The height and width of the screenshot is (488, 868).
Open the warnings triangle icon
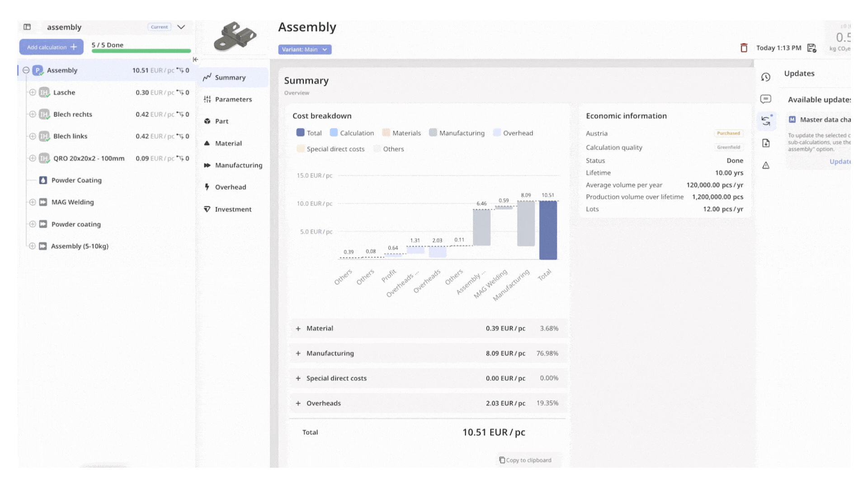(766, 165)
